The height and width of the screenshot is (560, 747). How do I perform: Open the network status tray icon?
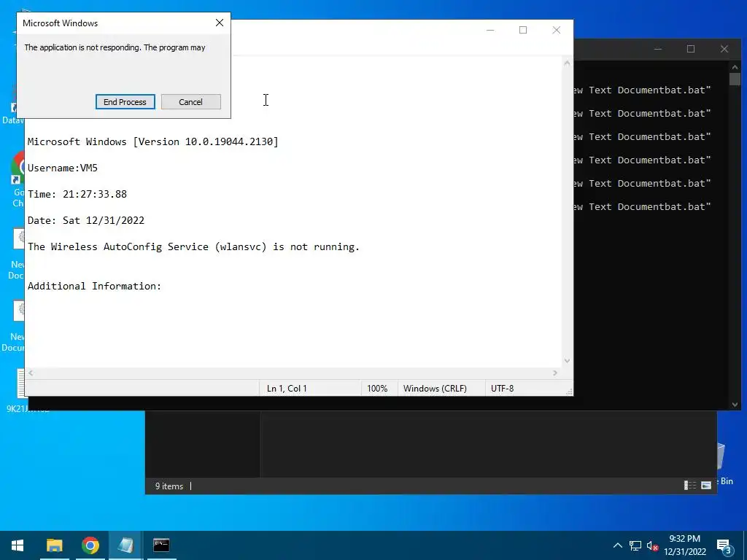pos(635,545)
